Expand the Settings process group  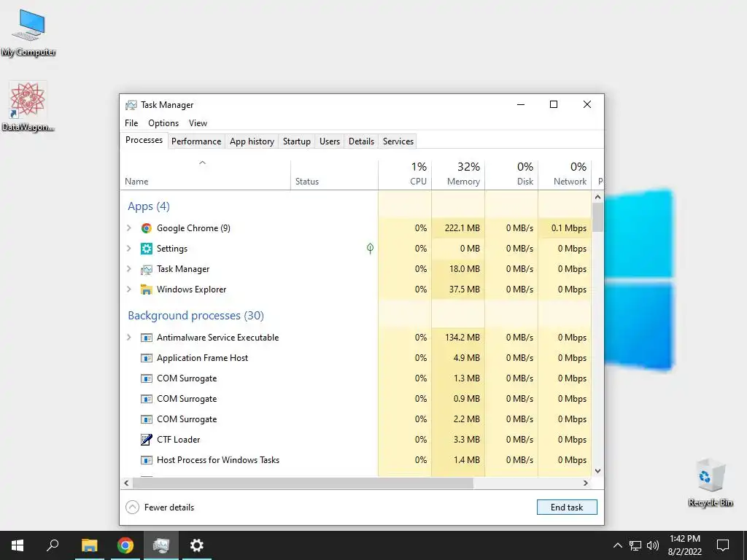tap(128, 249)
